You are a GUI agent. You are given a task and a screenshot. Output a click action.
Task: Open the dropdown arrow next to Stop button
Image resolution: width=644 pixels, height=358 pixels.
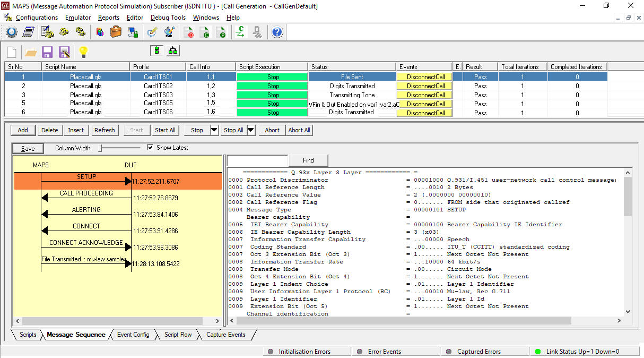click(x=214, y=130)
